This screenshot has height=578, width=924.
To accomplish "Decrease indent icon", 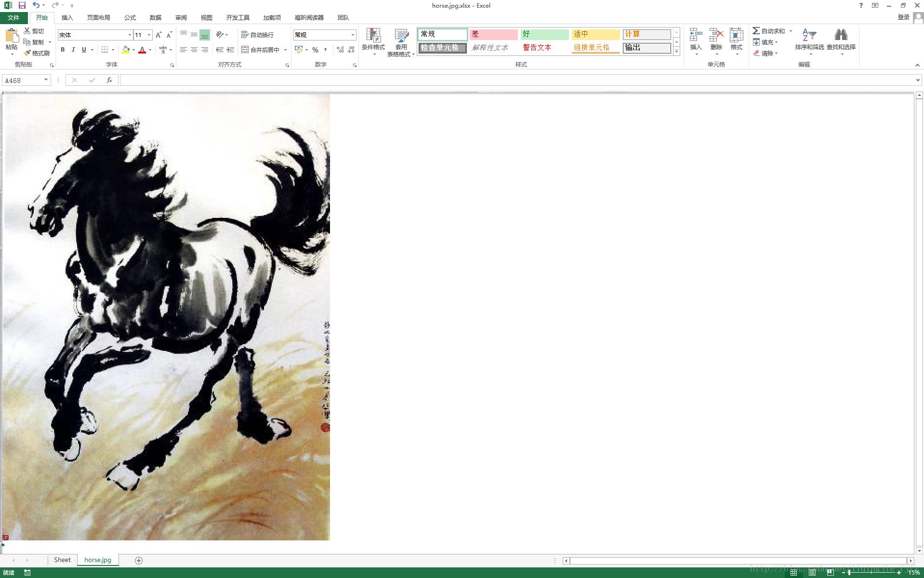I will (220, 50).
